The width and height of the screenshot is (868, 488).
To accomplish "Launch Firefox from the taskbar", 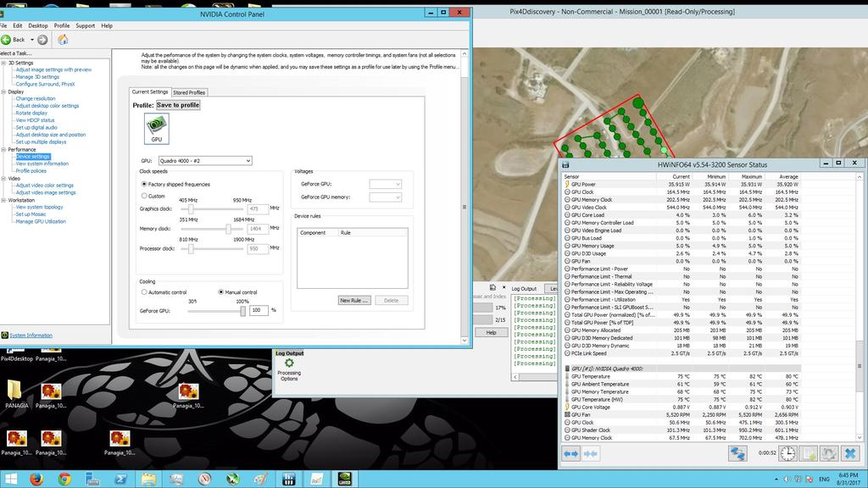I will click(36, 480).
